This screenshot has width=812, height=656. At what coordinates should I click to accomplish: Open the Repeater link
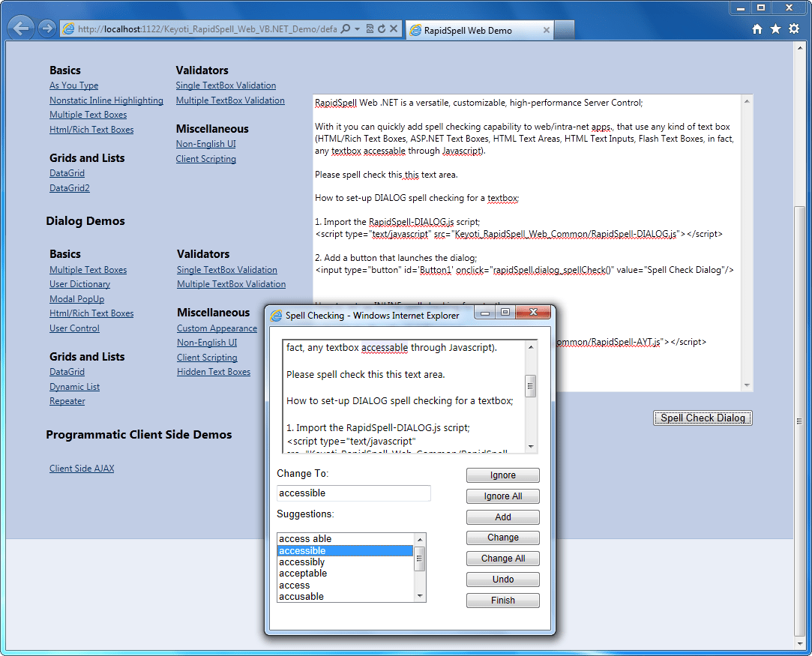point(67,401)
